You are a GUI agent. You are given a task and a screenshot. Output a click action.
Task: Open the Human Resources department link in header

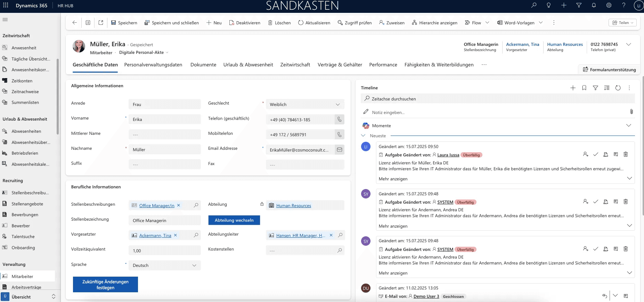pyautogui.click(x=565, y=44)
